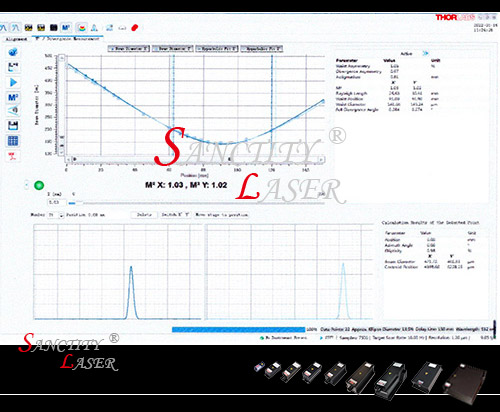Viewport: 500px width, 412px height.
Task: Click the red eraser icon in toolbar
Action: [135, 28]
